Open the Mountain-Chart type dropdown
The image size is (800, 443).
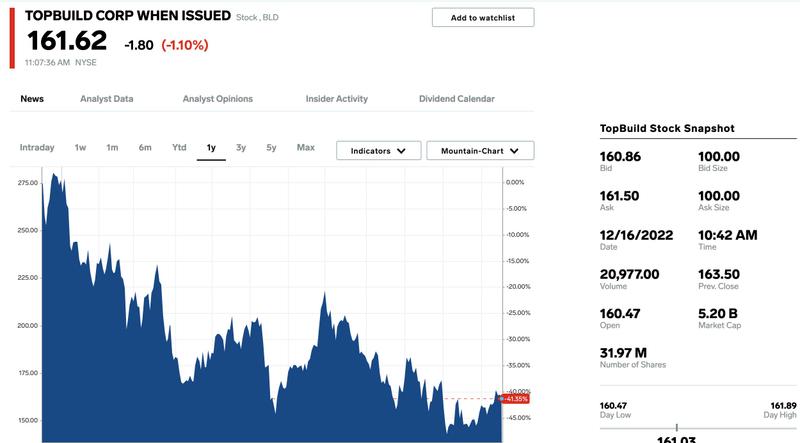[x=480, y=151]
